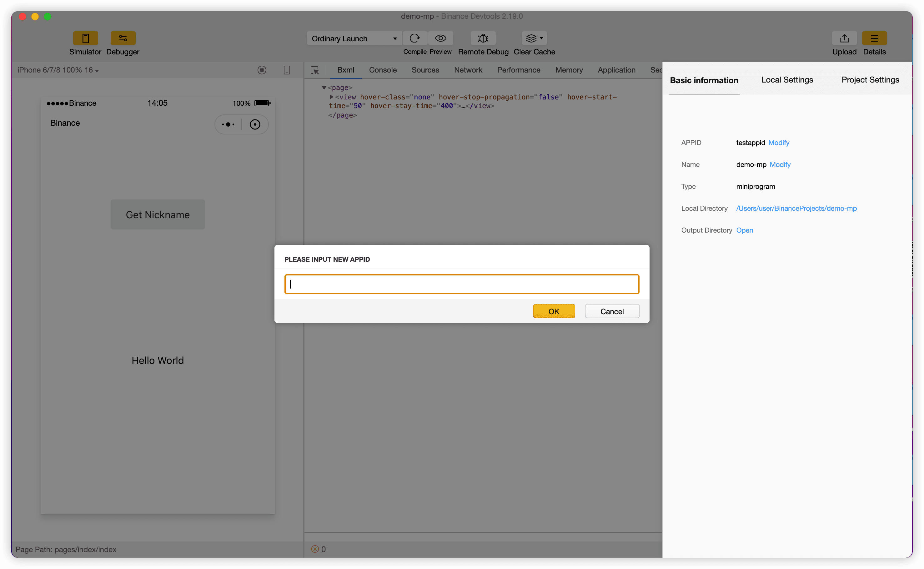The image size is (924, 569).
Task: Open Remote Debug bug icon
Action: pyautogui.click(x=483, y=38)
